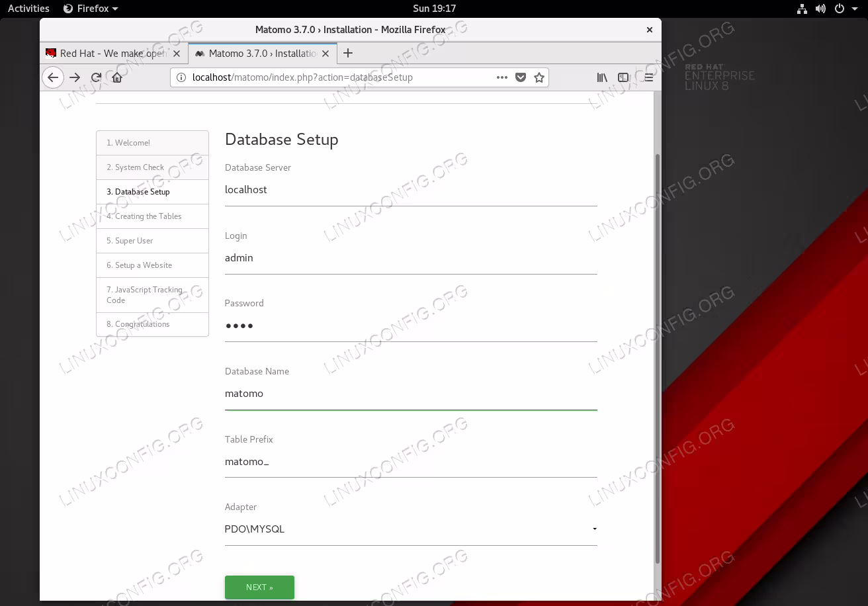Select step 5. Super User
This screenshot has height=606, width=868.
pos(152,241)
